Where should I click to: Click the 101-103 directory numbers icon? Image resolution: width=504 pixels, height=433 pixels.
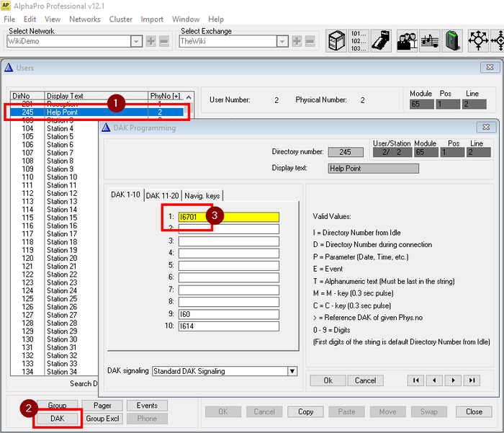pos(360,40)
